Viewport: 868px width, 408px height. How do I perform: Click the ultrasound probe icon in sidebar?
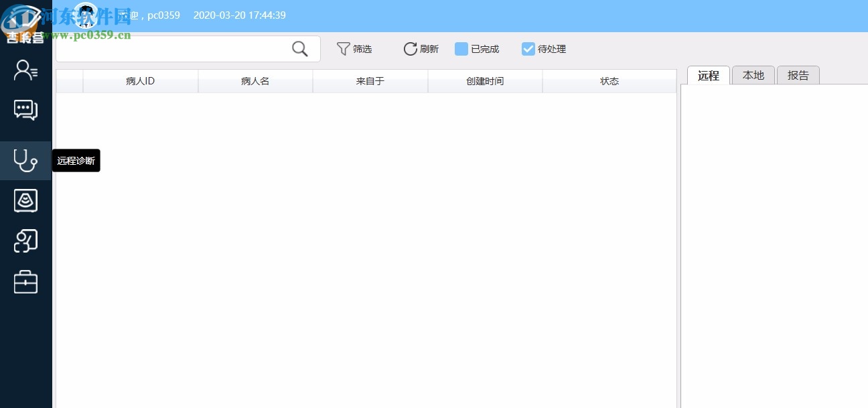pyautogui.click(x=25, y=200)
